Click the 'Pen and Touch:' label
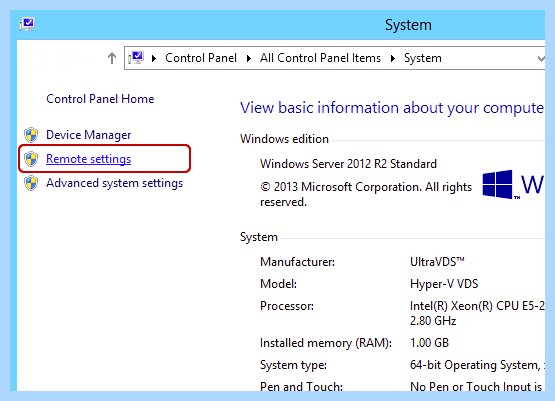The width and height of the screenshot is (555, 401). [301, 386]
